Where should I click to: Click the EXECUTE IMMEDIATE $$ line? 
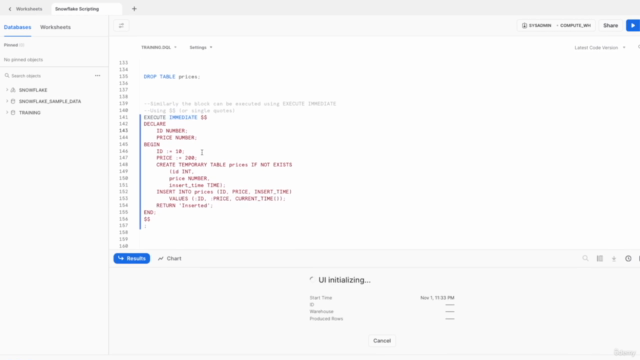coord(175,117)
